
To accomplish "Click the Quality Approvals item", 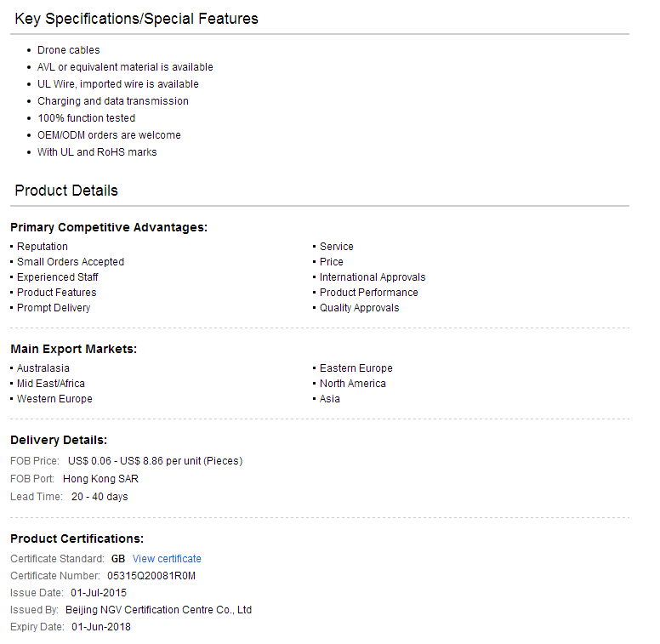I will (x=359, y=308).
